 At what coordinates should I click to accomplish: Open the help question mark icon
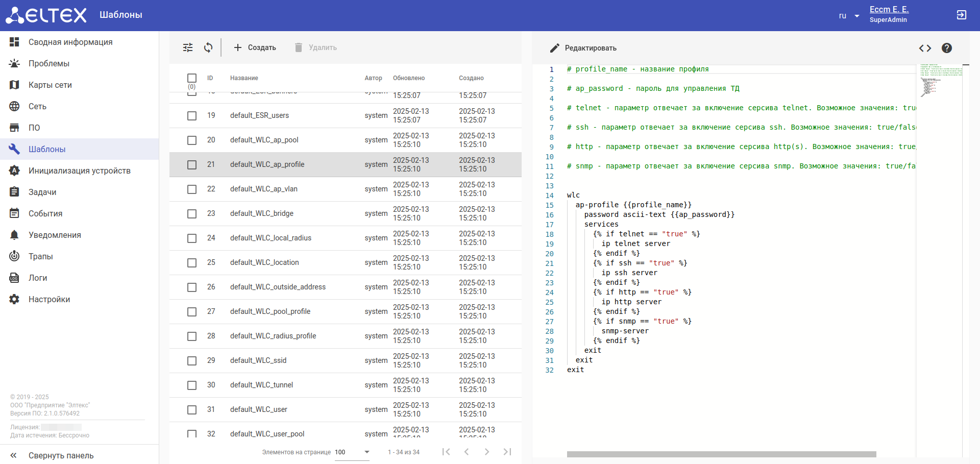click(947, 48)
